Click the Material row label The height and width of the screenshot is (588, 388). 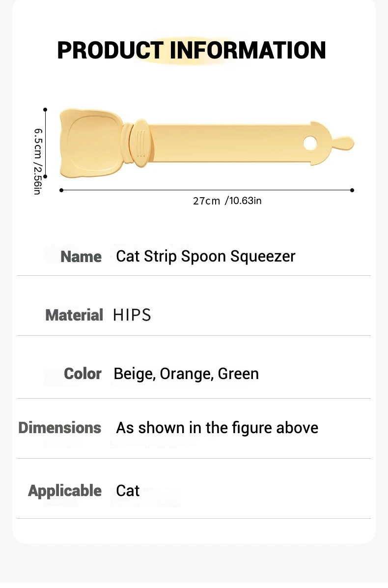click(x=74, y=315)
